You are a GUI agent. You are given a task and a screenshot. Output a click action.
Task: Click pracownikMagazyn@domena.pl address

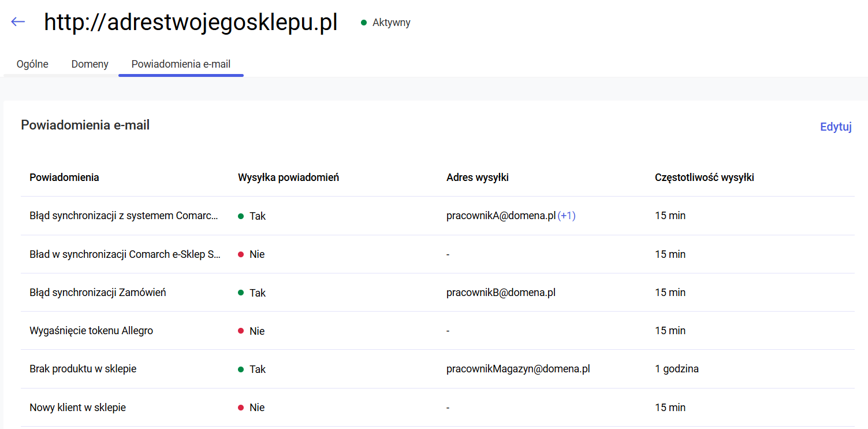coord(517,369)
